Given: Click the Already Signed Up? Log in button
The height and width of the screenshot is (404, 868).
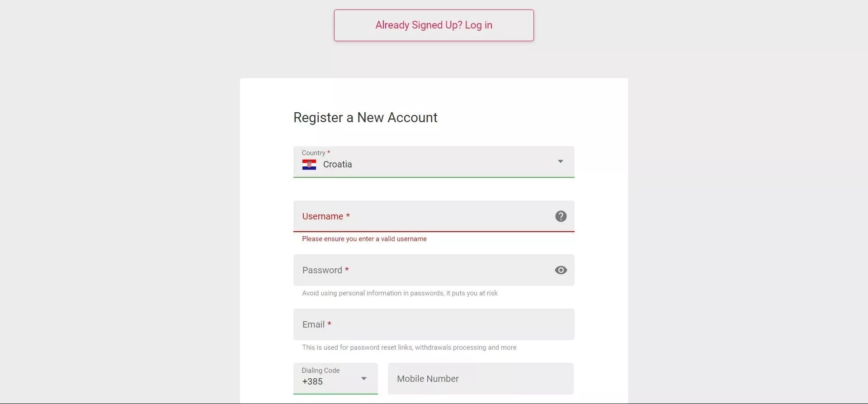Looking at the screenshot, I should pos(434,25).
